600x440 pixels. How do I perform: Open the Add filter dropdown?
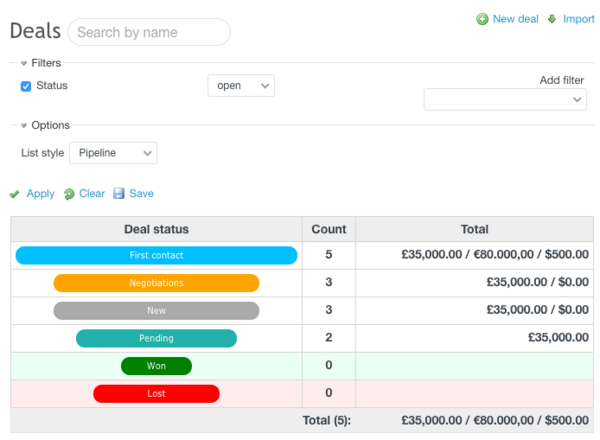click(x=505, y=99)
